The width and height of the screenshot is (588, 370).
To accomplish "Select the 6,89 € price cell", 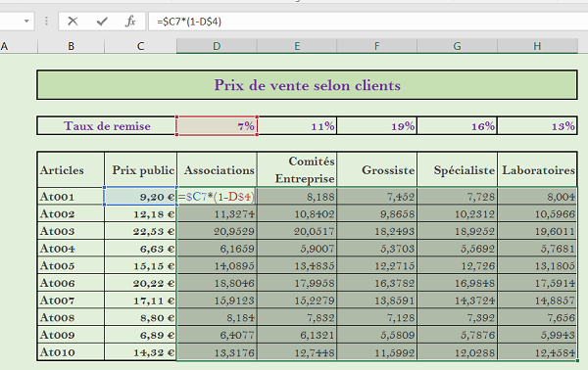I will 140,334.
